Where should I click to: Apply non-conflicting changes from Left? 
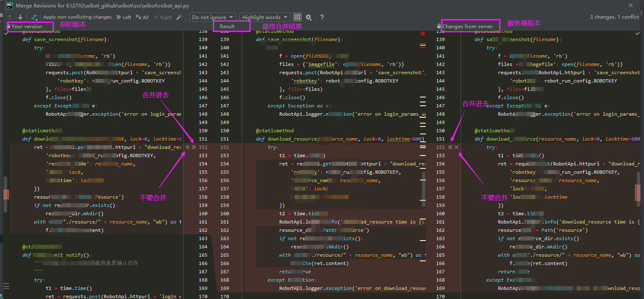coord(124,17)
